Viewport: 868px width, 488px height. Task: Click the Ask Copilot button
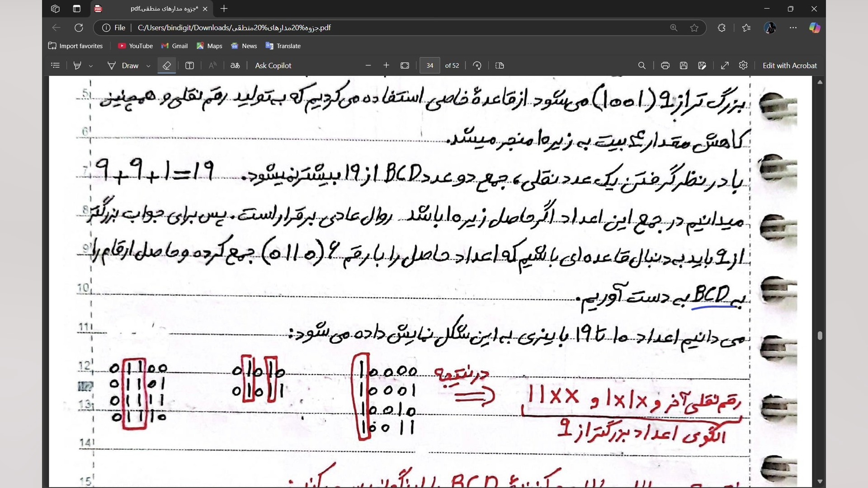[273, 66]
